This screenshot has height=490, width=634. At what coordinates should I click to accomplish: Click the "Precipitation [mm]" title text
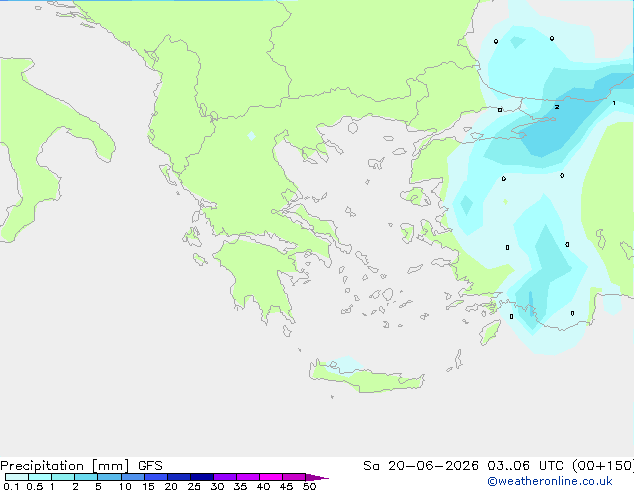pos(65,466)
